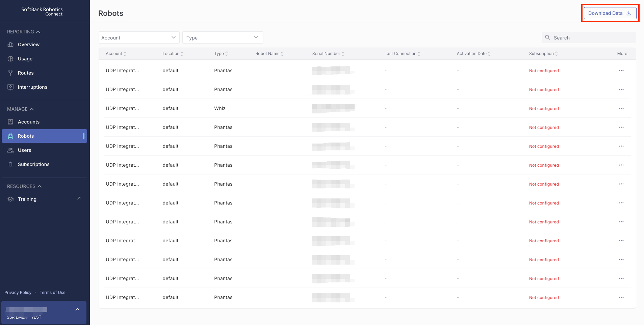Click the Subscriptions bell icon
644x325 pixels.
coord(10,164)
